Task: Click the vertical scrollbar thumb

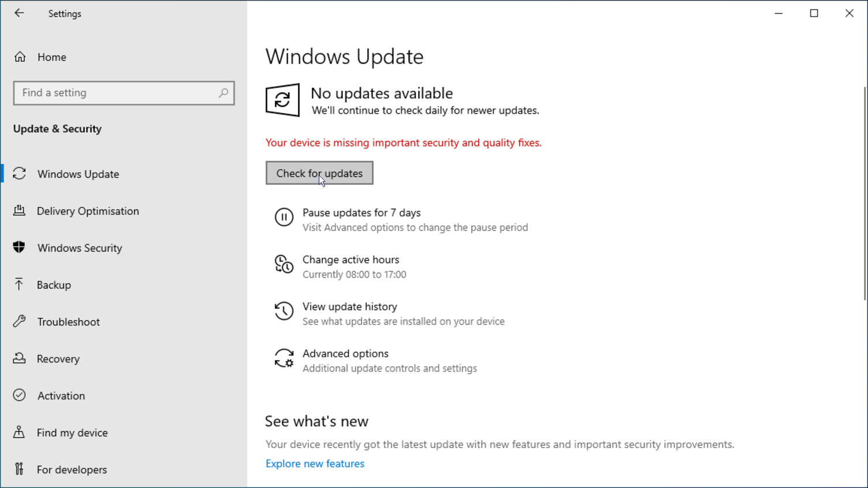Action: (865, 193)
